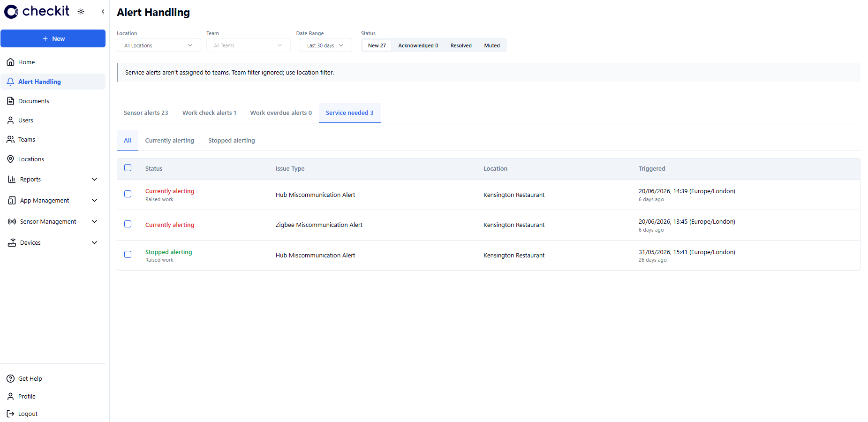Open the All Locations dropdown
The width and height of the screenshot is (868, 422).
pyautogui.click(x=159, y=45)
